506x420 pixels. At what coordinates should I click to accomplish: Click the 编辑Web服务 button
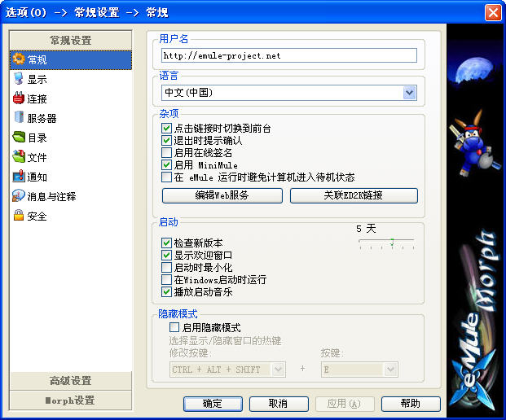tap(222, 195)
